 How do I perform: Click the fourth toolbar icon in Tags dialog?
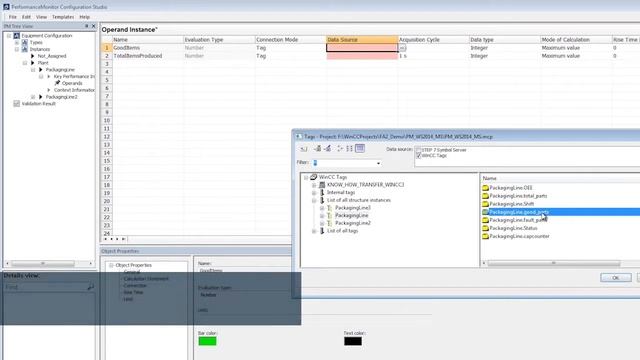click(340, 149)
